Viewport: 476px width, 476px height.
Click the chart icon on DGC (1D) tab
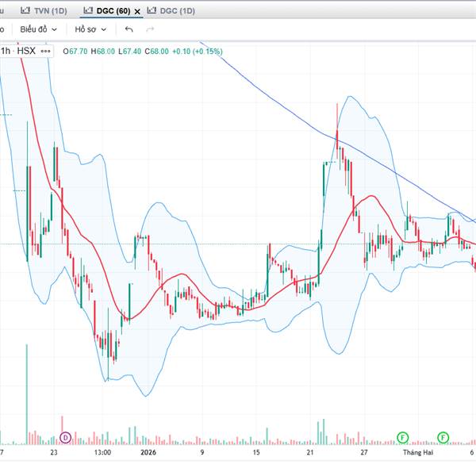click(152, 10)
